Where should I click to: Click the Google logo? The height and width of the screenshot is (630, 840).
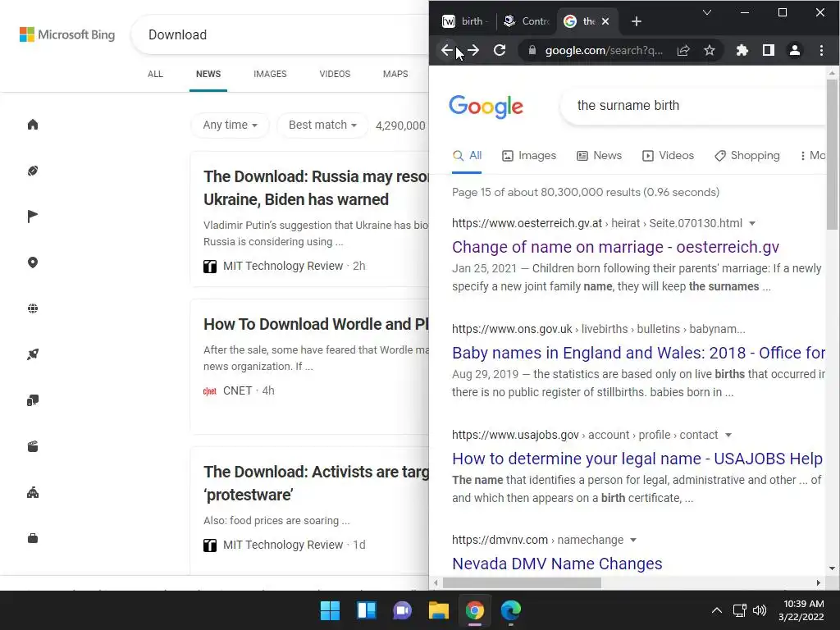[x=486, y=106]
